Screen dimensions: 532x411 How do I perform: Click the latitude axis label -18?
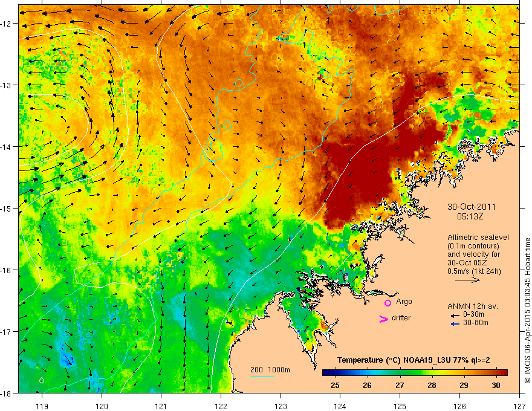tap(6, 393)
